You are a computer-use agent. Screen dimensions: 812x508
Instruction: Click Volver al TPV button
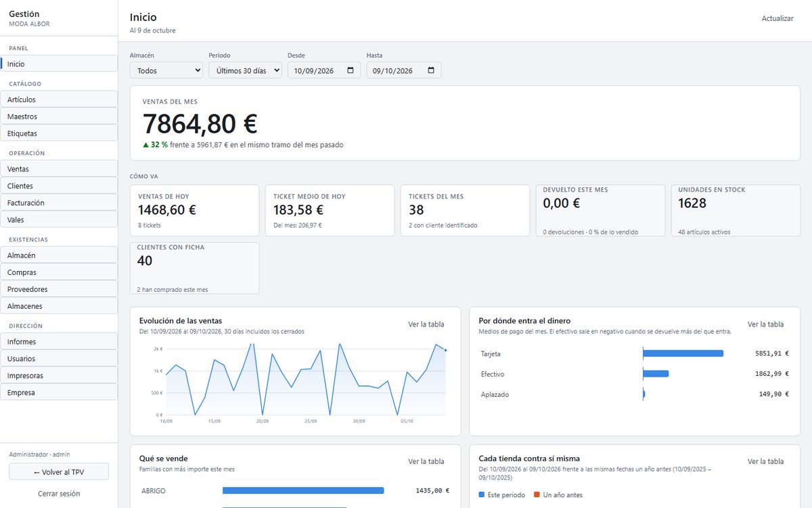coord(59,471)
